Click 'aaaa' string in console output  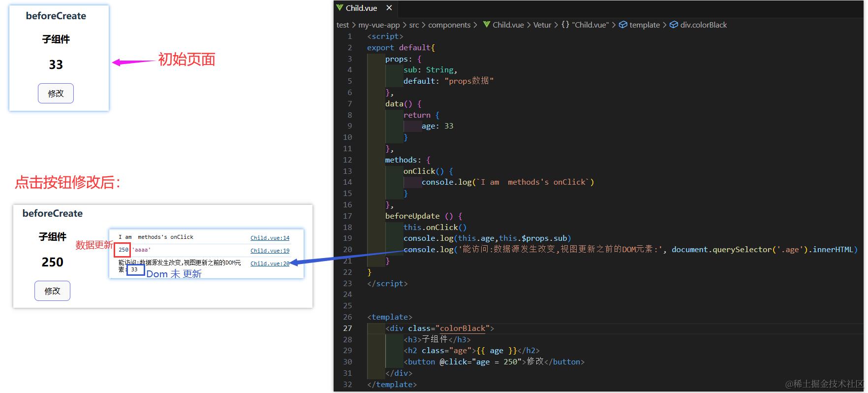(x=142, y=250)
